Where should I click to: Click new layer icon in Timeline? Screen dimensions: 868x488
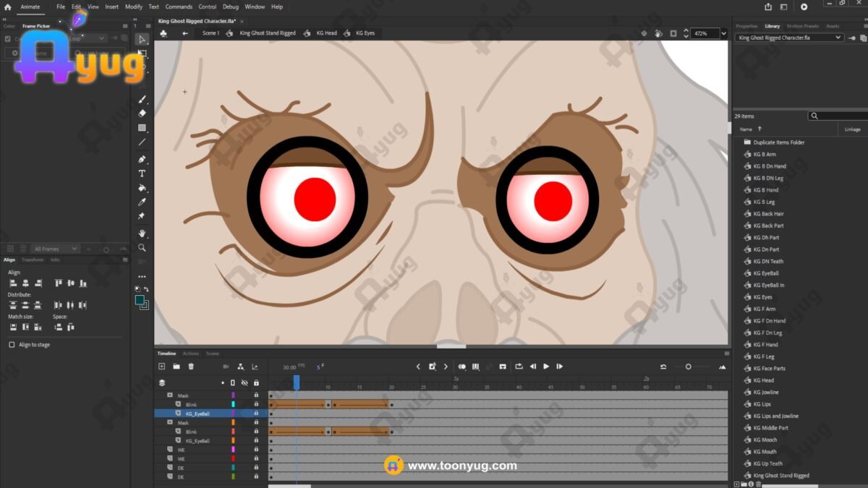click(x=162, y=367)
